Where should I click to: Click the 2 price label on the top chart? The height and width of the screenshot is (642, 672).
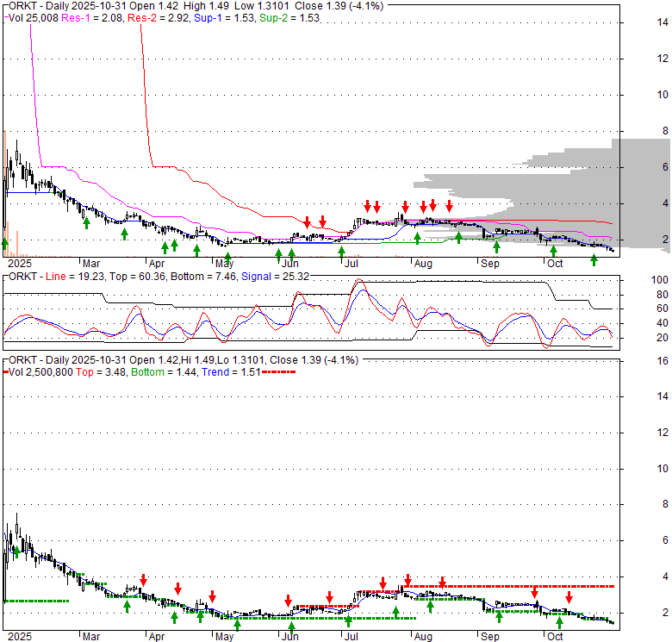666,240
